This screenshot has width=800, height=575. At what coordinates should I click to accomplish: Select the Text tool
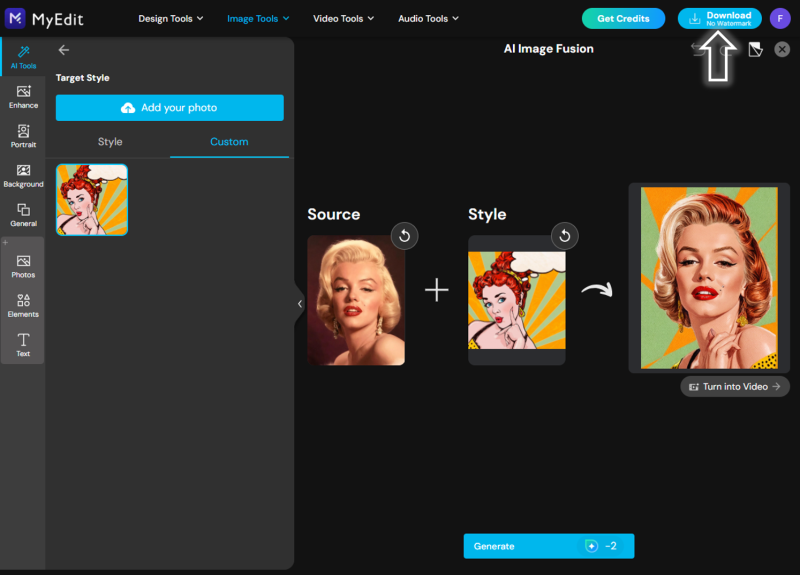pos(23,345)
